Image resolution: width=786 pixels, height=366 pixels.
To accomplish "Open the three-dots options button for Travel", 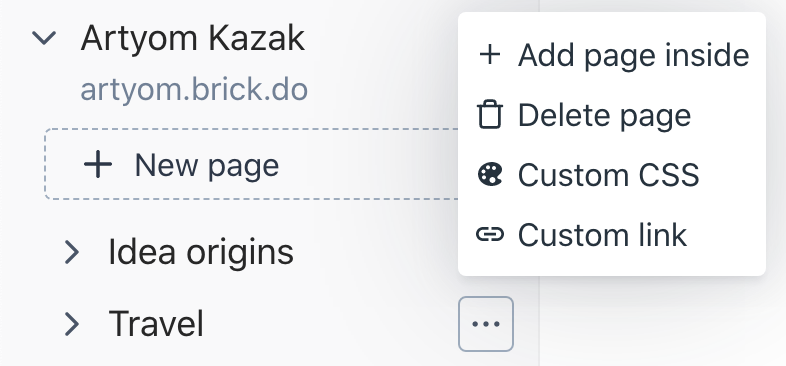I will click(486, 324).
